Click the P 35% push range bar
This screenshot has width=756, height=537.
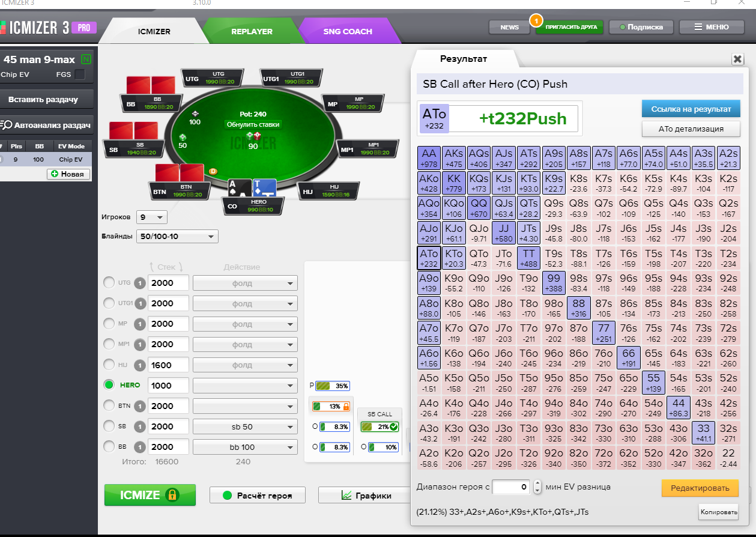click(333, 386)
